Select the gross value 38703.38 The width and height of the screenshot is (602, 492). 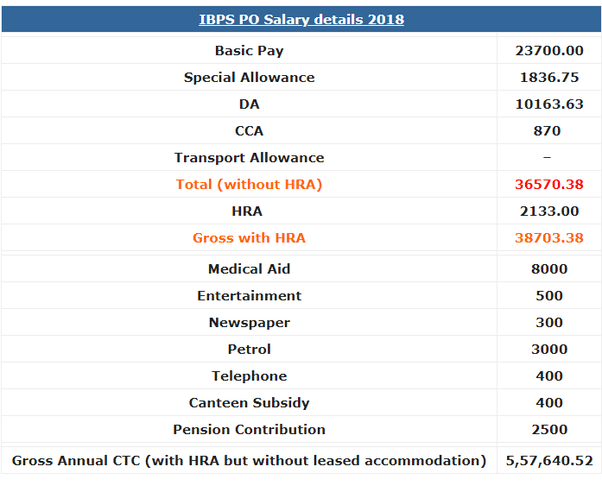pos(547,238)
